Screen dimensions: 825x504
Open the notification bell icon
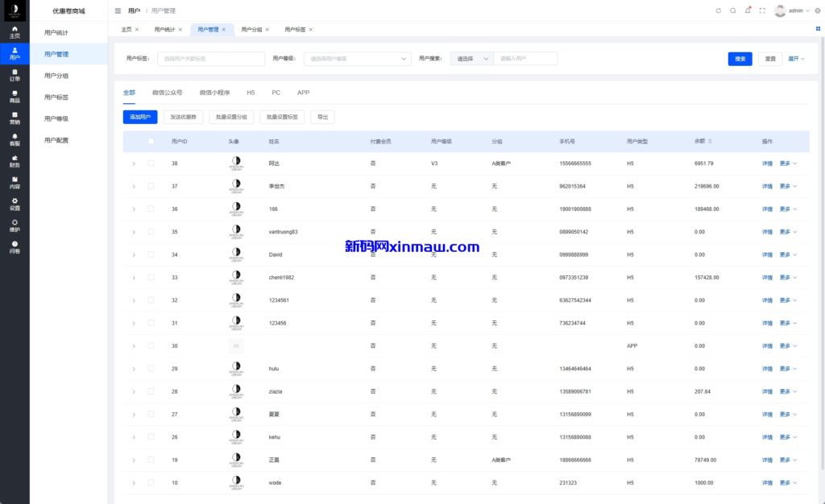pyautogui.click(x=748, y=10)
